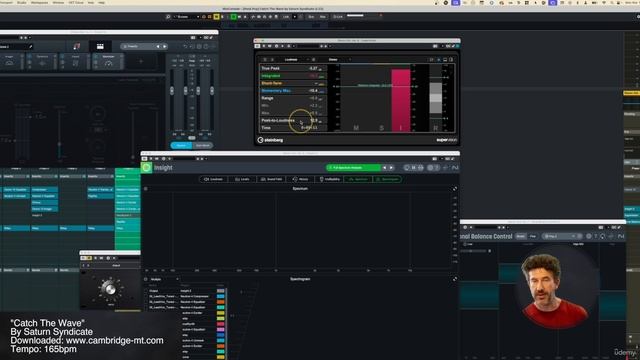Click the steinberg logo in SuperVision
Screen dimensions: 640x360
click(x=270, y=140)
